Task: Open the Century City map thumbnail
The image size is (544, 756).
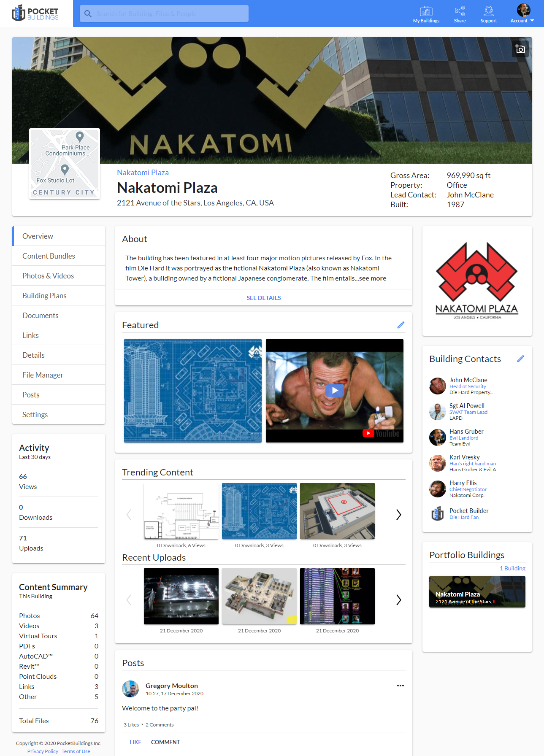Action: click(x=65, y=164)
